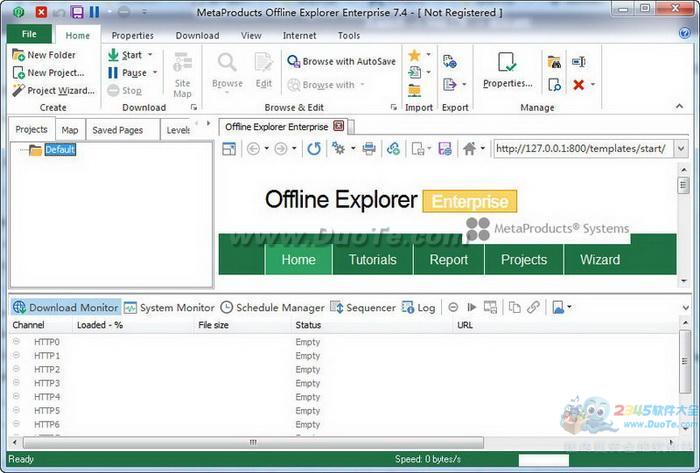
Task: Click the Home link on start page
Action: 299,259
